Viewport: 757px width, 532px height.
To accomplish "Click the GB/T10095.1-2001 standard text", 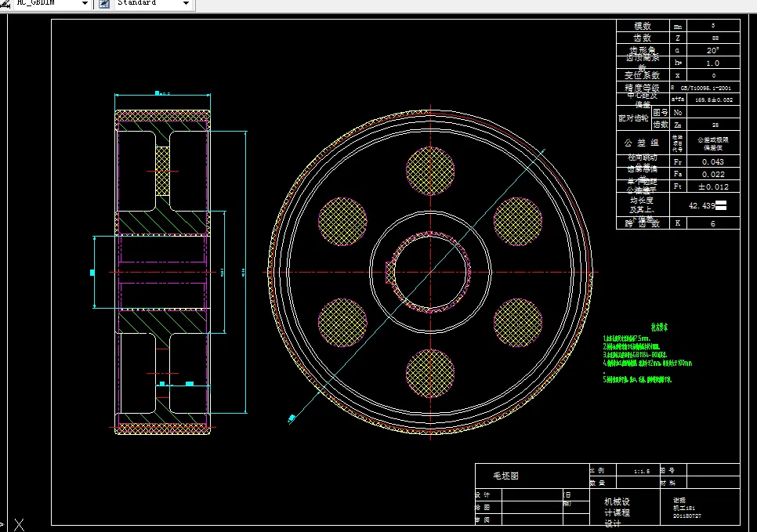I will pyautogui.click(x=705, y=88).
